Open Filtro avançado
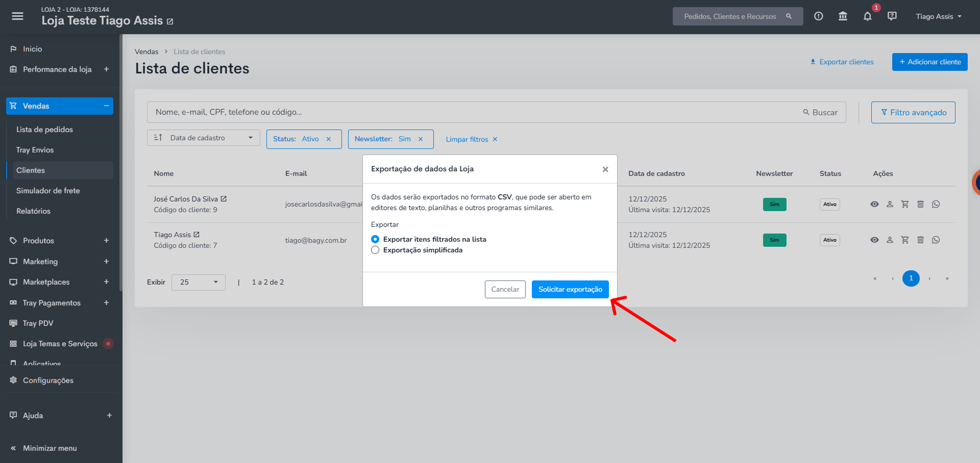The width and height of the screenshot is (980, 463). [x=913, y=112]
